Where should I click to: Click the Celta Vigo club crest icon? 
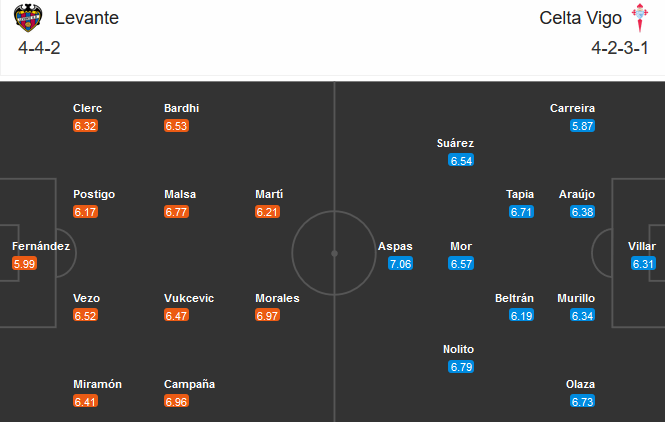click(x=636, y=18)
